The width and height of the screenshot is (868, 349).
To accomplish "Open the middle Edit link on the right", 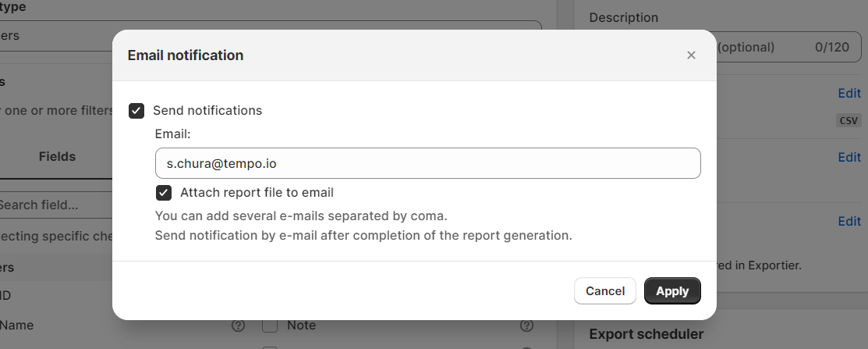I will point(849,158).
